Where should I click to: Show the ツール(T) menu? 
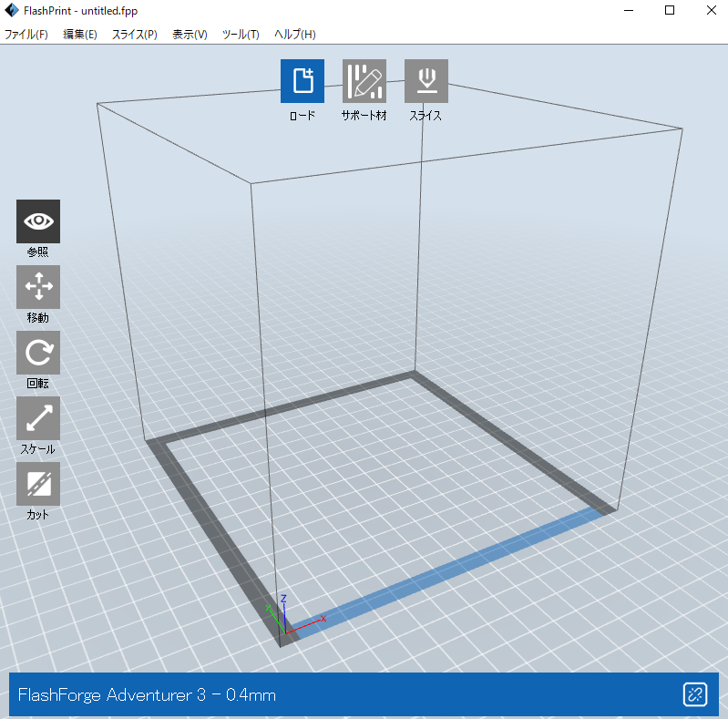241,35
